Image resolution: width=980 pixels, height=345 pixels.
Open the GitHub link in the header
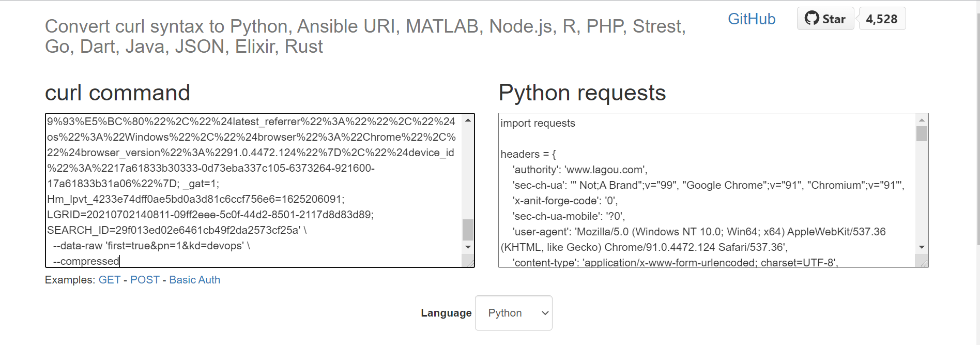click(x=752, y=19)
